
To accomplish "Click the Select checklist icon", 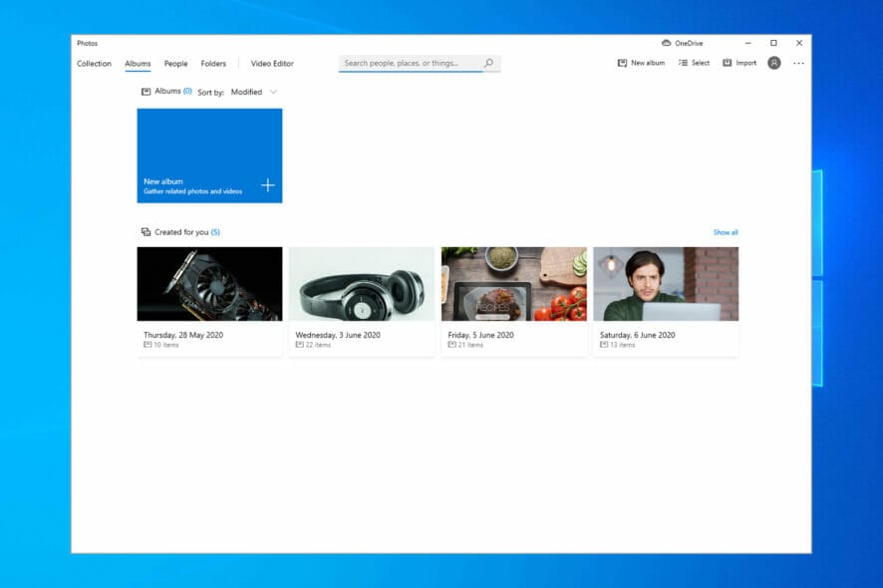I will click(x=683, y=63).
